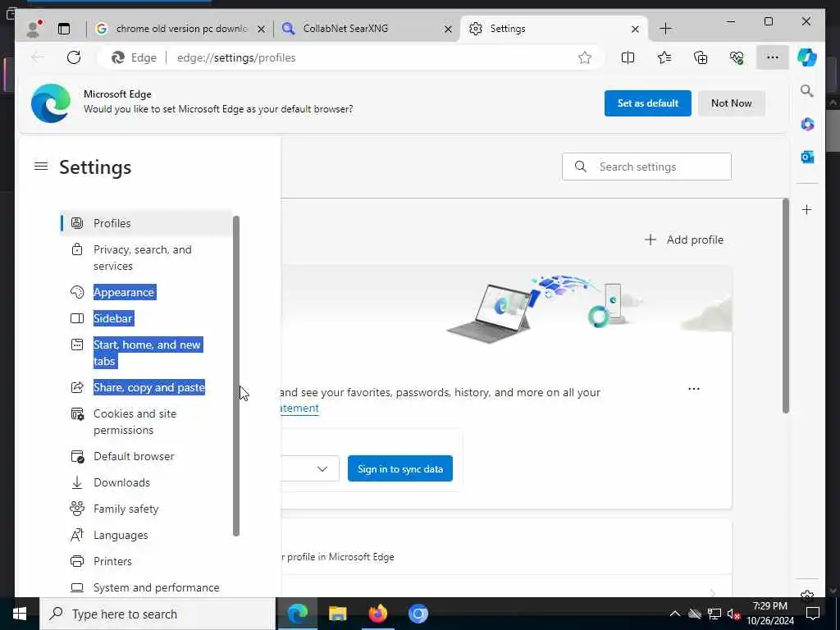Show hidden system tray icons
The height and width of the screenshot is (630, 840).
[675, 614]
